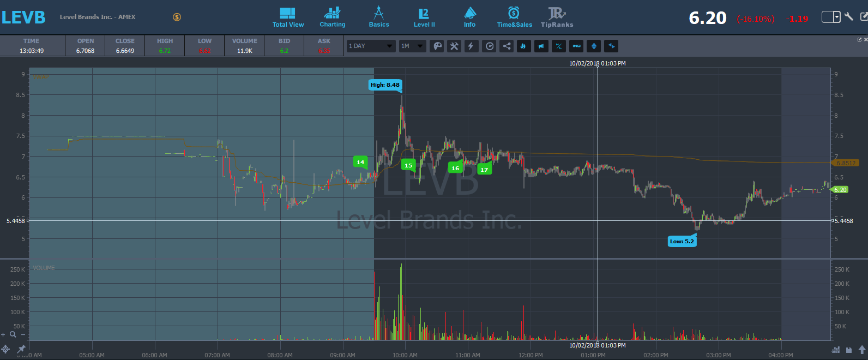Click the green event marker 15

click(x=408, y=165)
